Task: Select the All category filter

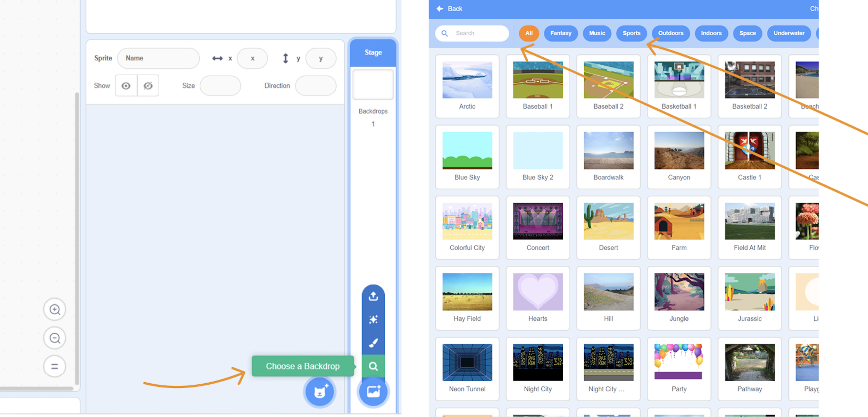Action: [x=528, y=33]
